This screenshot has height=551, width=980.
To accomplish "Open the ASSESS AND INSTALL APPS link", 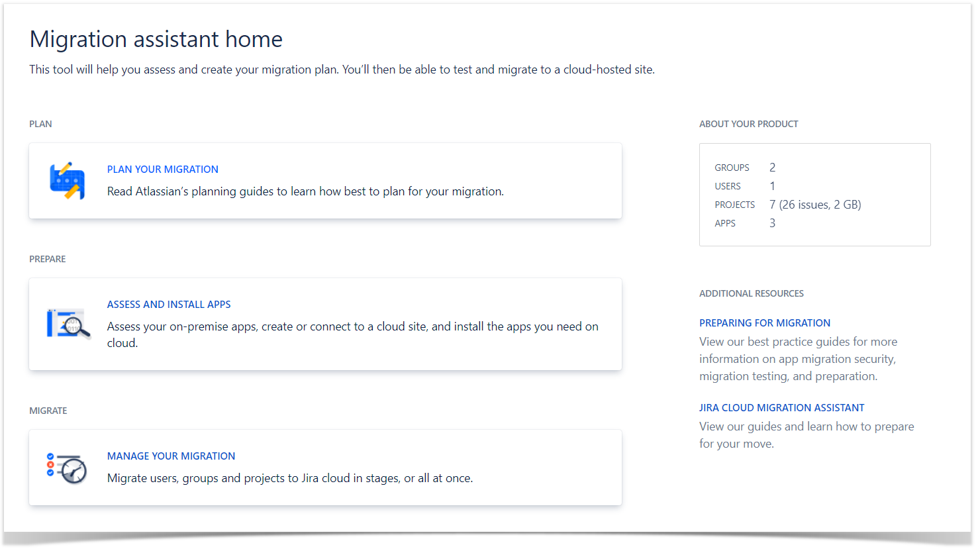I will click(x=169, y=305).
